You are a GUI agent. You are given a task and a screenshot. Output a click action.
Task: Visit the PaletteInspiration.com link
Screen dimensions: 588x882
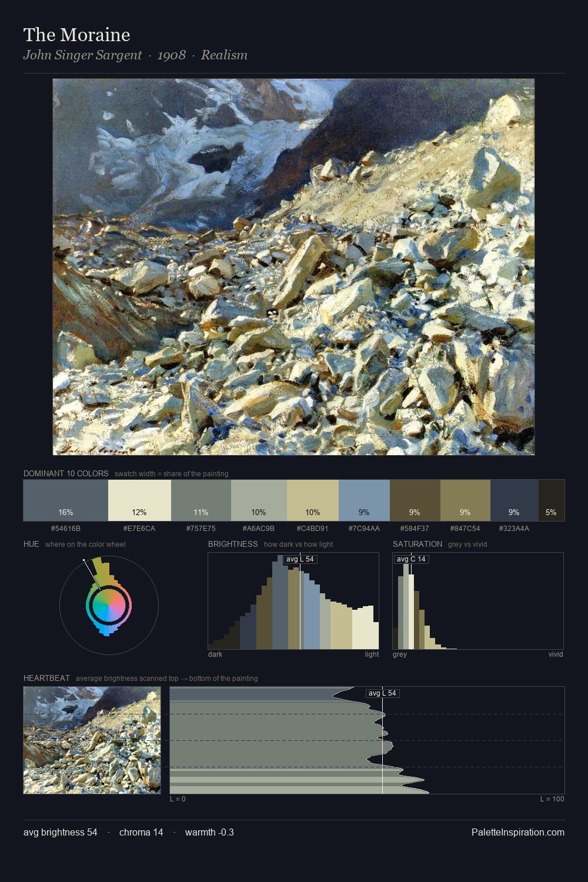point(518,832)
